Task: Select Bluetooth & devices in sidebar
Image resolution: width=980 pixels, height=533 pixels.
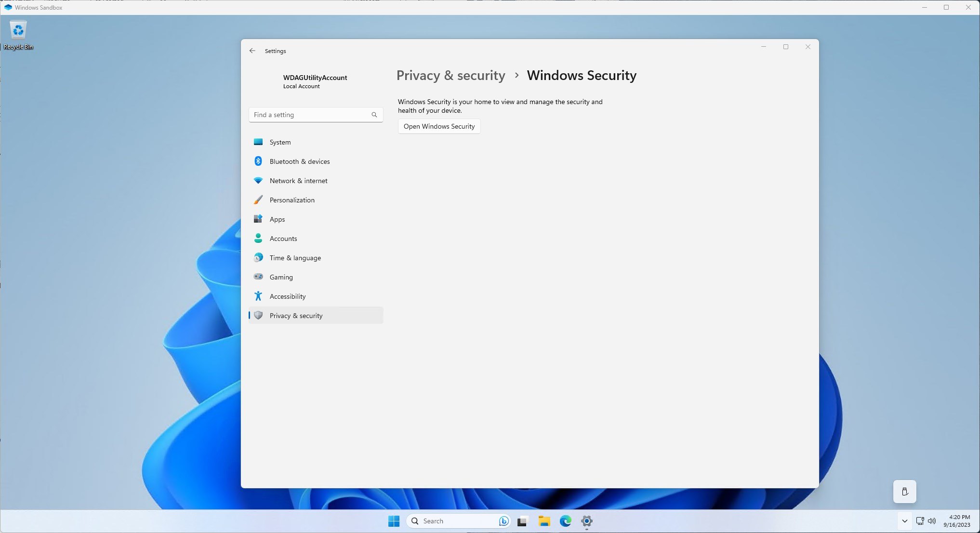Action: (x=316, y=161)
